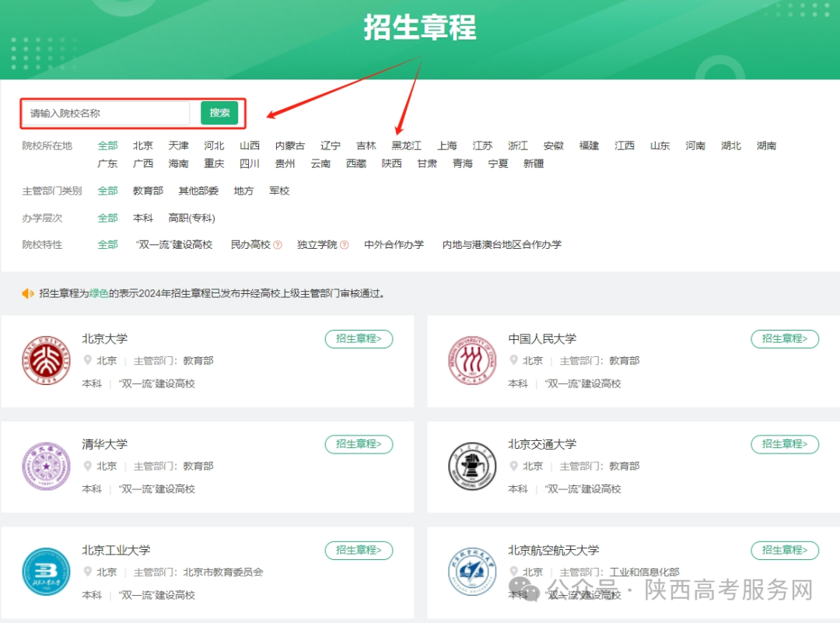Open 招生章程 for 中国人民大学

point(785,338)
